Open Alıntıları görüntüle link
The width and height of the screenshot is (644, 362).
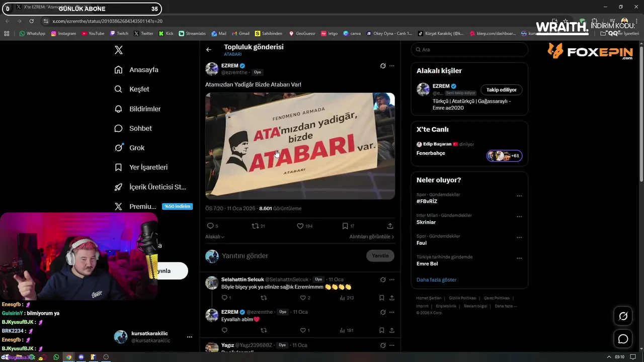372,237
